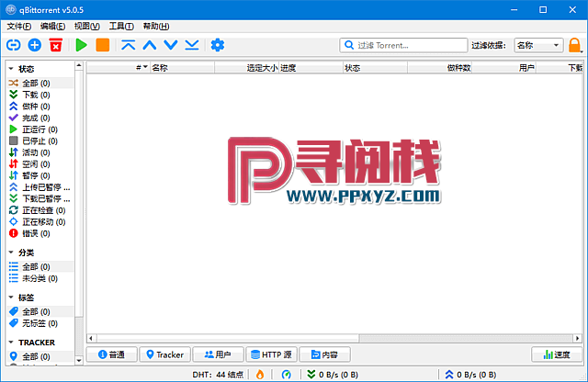Click the add torrent file plus icon
The image size is (588, 382).
35,45
